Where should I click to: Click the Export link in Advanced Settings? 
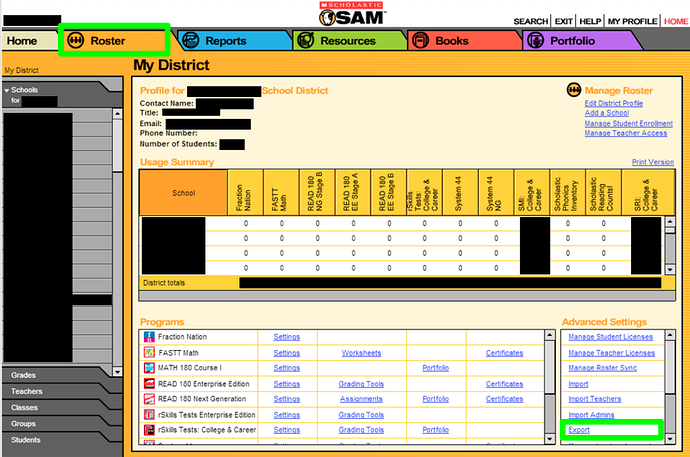tap(579, 430)
